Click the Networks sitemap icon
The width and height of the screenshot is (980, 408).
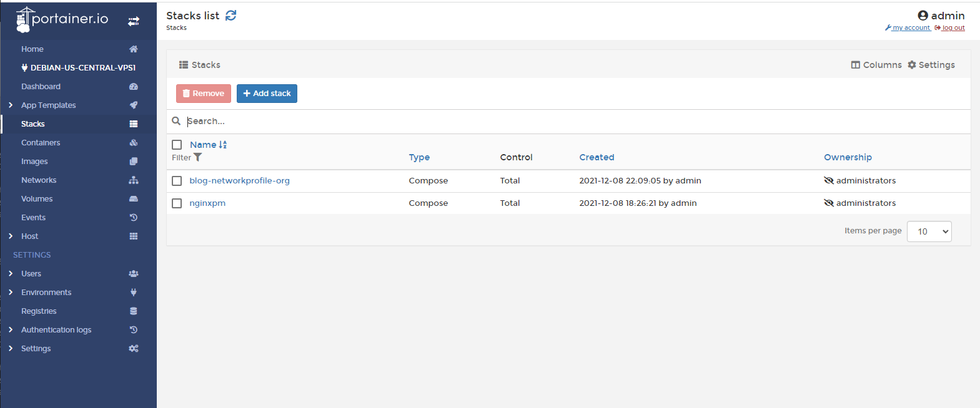(134, 180)
